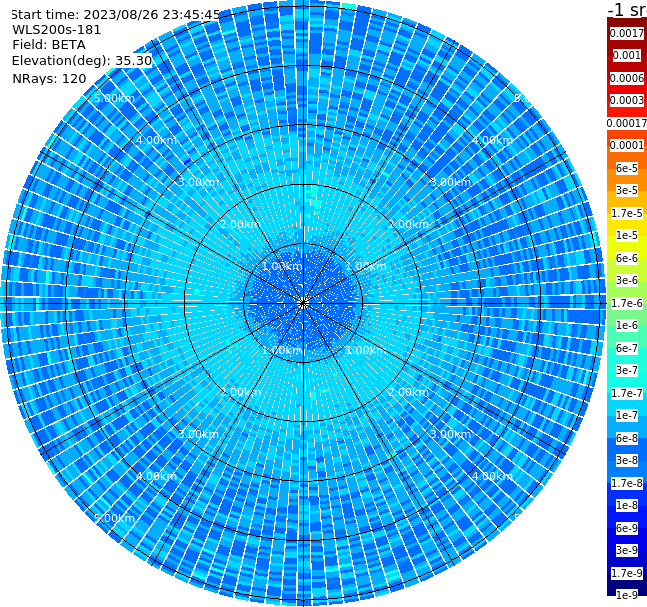Click the Field: BETA label
The width and height of the screenshot is (647, 607).
tap(49, 45)
